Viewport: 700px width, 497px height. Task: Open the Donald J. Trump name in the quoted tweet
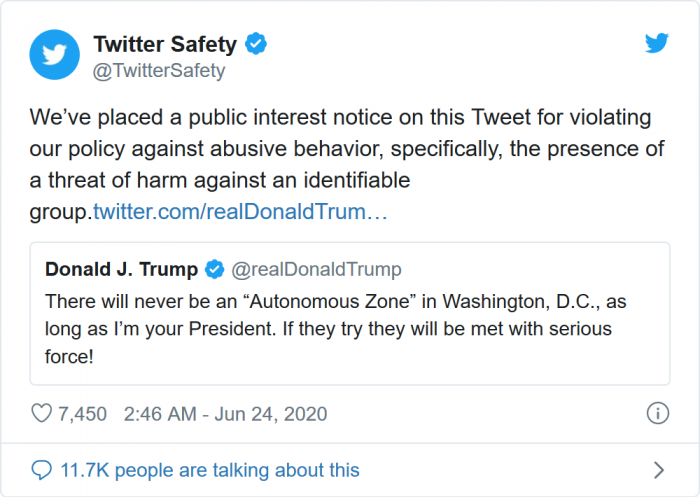[x=121, y=269]
